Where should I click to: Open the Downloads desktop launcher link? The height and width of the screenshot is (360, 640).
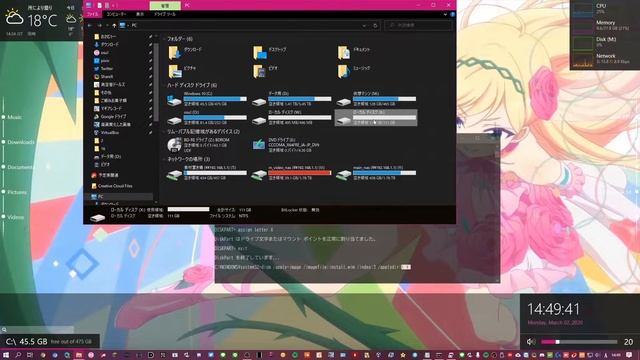point(21,142)
